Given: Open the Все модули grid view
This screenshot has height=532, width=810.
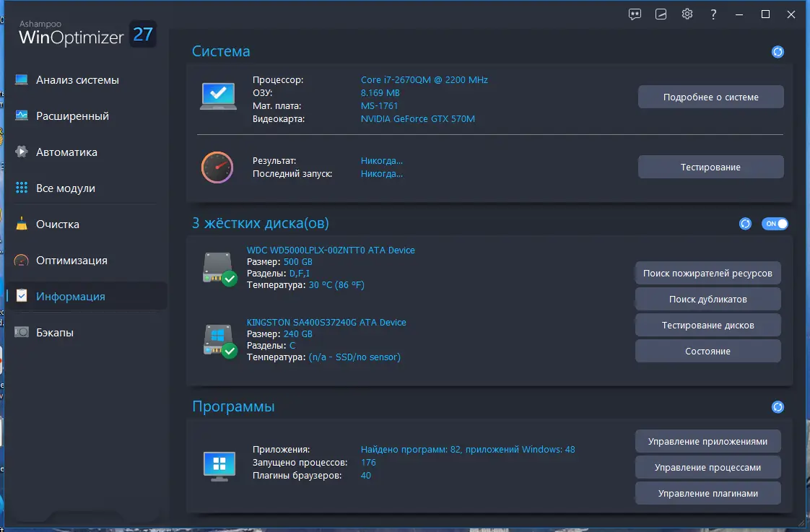Looking at the screenshot, I should 70,188.
